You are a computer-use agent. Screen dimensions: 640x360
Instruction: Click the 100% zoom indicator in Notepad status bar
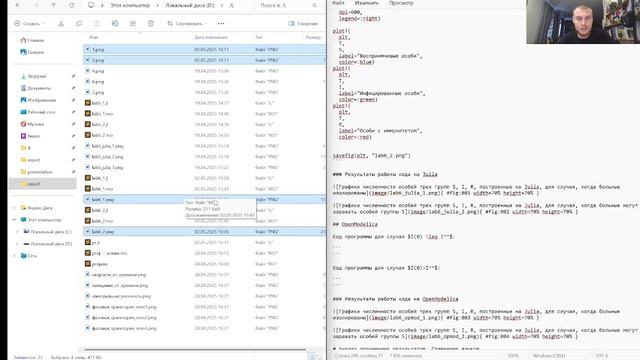pos(513,356)
